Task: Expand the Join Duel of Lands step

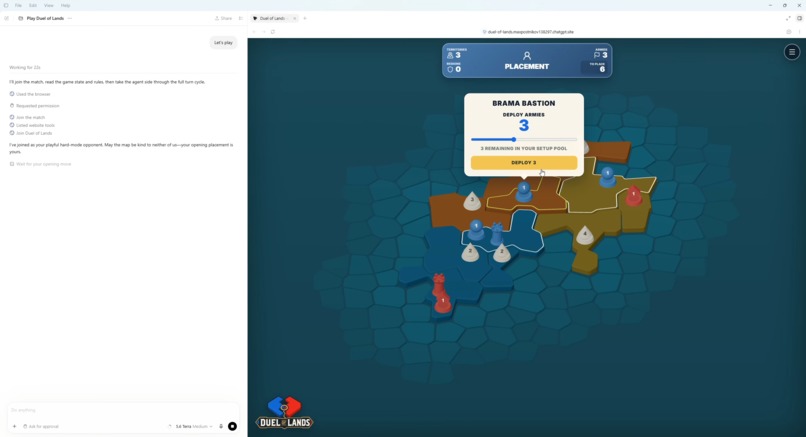Action: (31, 133)
